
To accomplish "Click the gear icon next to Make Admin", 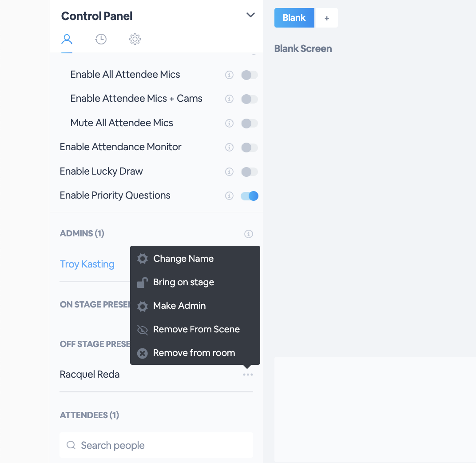I will (x=142, y=306).
